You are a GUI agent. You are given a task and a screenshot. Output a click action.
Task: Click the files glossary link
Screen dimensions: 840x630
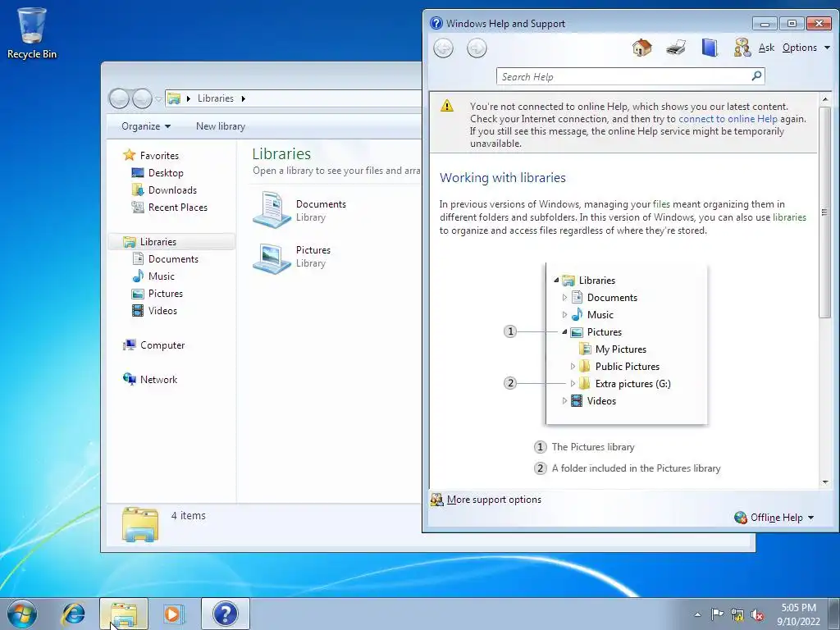(x=661, y=204)
